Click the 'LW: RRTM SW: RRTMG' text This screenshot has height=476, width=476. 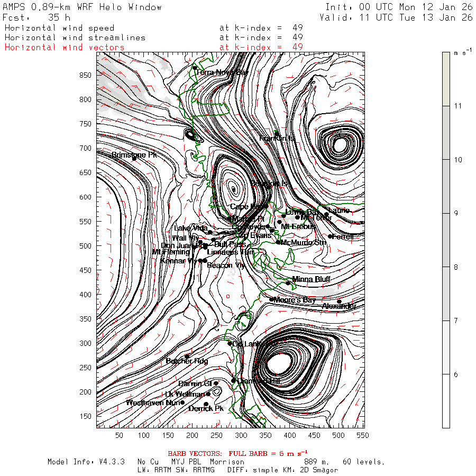176,470
